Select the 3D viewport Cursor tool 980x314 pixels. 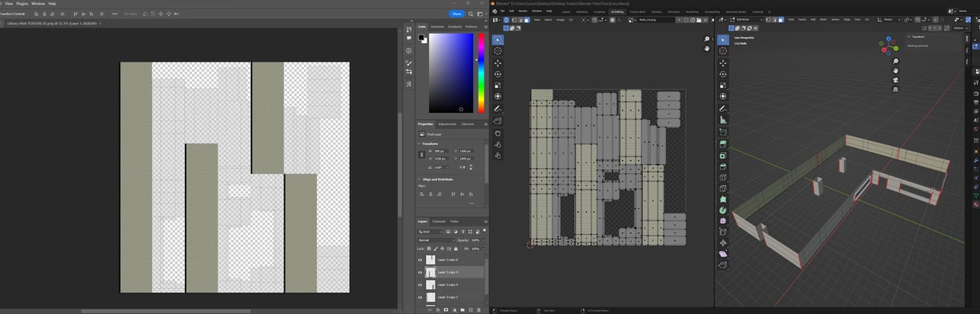click(x=723, y=50)
